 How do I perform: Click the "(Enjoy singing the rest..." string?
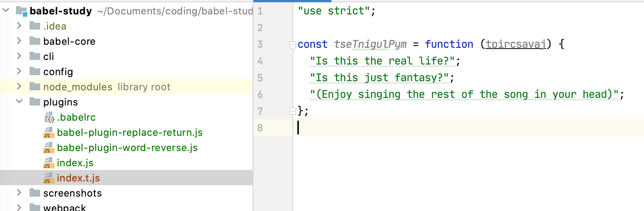coord(464,94)
